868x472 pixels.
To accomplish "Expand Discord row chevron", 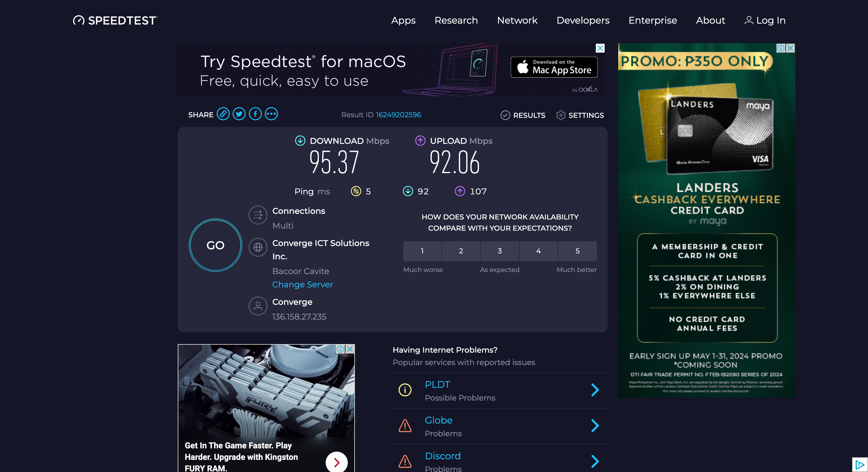I will [x=595, y=462].
